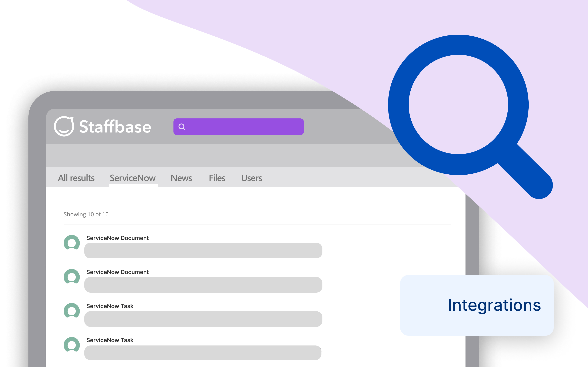Click the bottom ServiceNow Task result icon
The image size is (588, 367).
72,345
